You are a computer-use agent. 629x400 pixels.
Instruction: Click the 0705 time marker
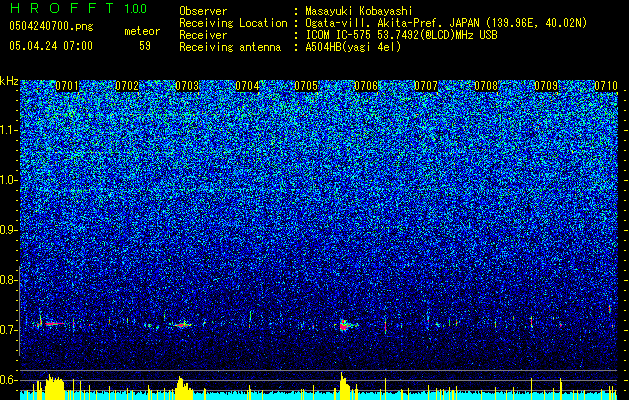pyautogui.click(x=306, y=86)
